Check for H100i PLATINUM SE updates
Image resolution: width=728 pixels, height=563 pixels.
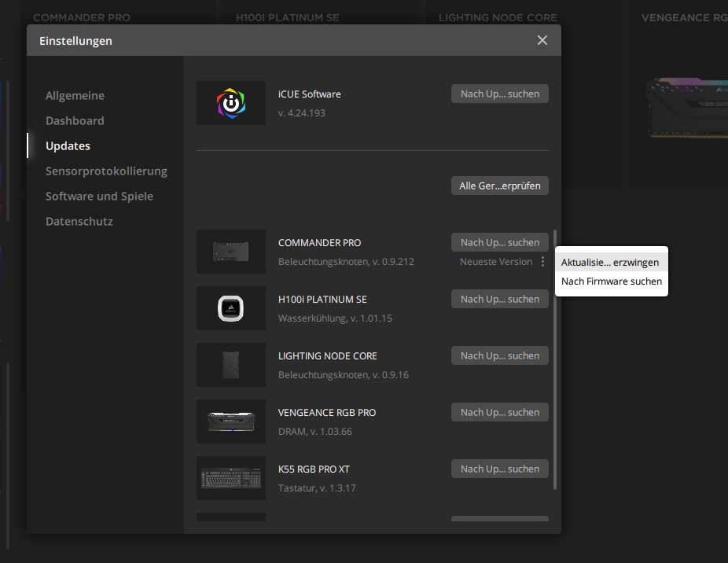point(499,299)
